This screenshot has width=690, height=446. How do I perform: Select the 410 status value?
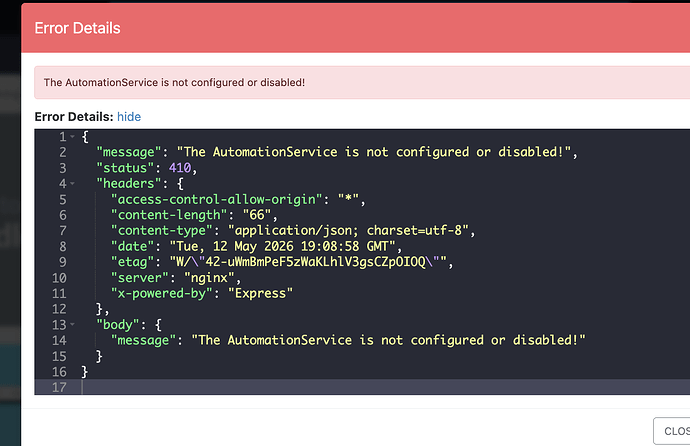tap(180, 168)
